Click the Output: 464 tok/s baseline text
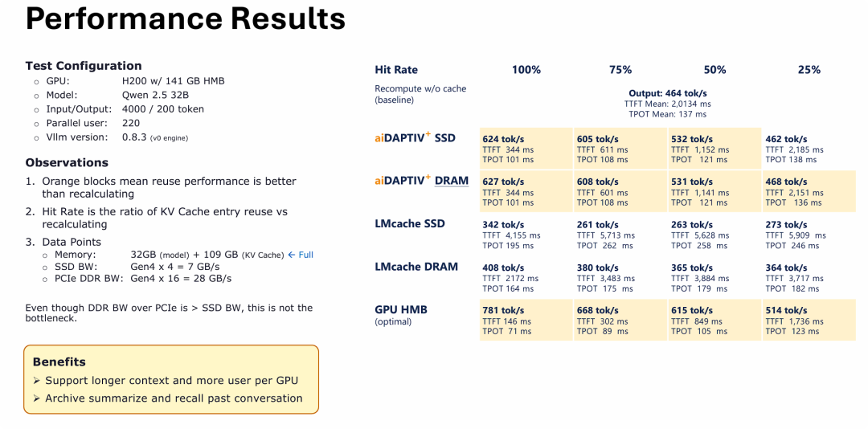 tap(667, 93)
